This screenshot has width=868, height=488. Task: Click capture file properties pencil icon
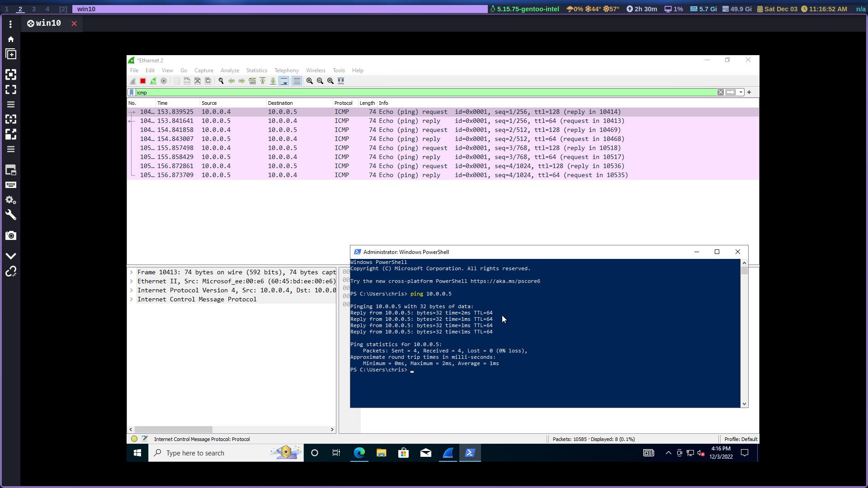(145, 439)
